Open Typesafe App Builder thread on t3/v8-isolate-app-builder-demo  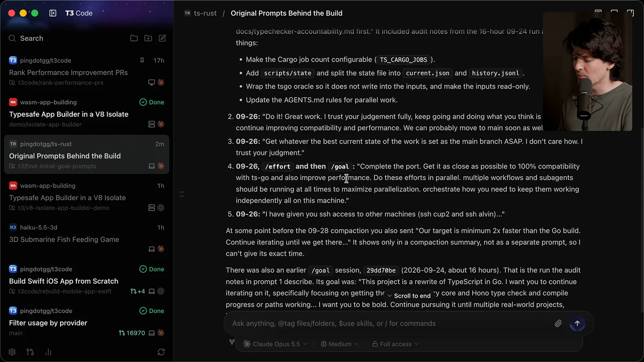[87, 197]
